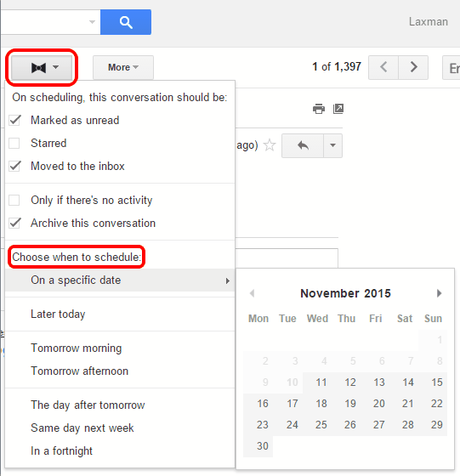The width and height of the screenshot is (460, 476).
Task: Click the Laxman account name
Action: pyautogui.click(x=429, y=22)
